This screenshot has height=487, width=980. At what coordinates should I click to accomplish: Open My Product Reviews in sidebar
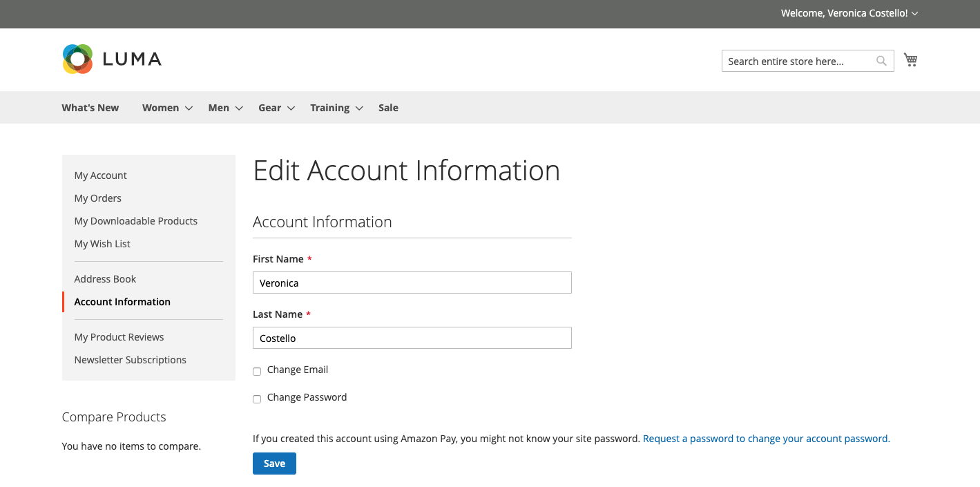click(x=119, y=337)
